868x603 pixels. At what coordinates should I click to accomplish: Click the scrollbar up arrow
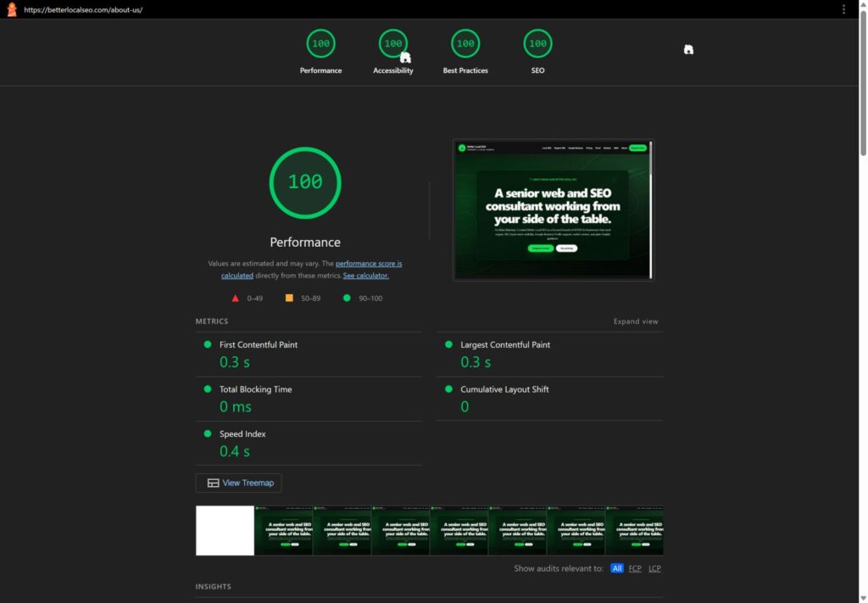[862, 4]
